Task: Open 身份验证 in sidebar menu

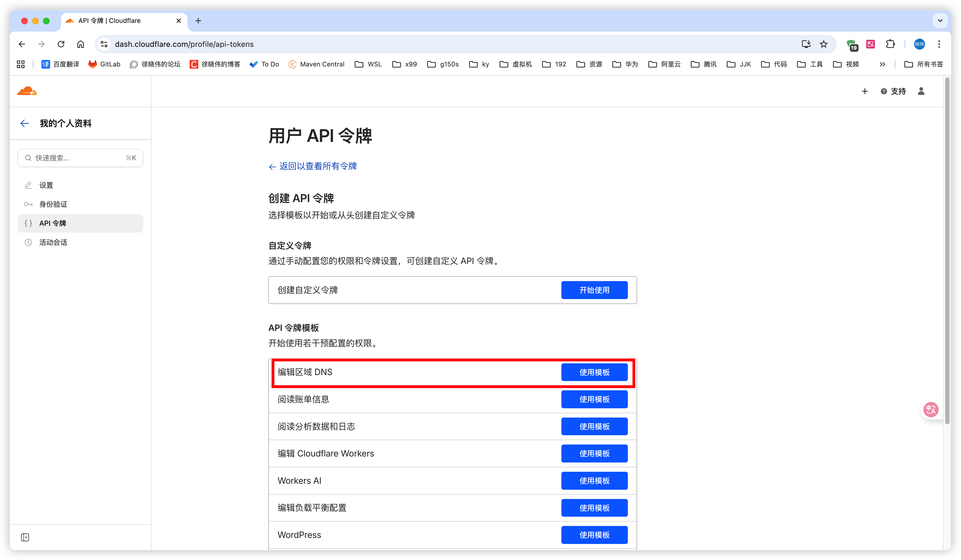Action: 53,204
